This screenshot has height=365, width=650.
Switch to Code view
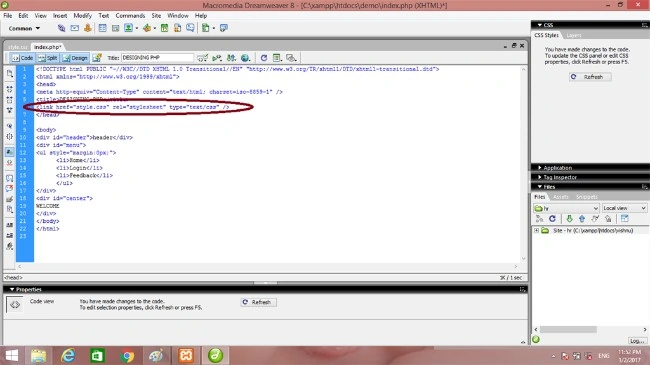point(22,58)
